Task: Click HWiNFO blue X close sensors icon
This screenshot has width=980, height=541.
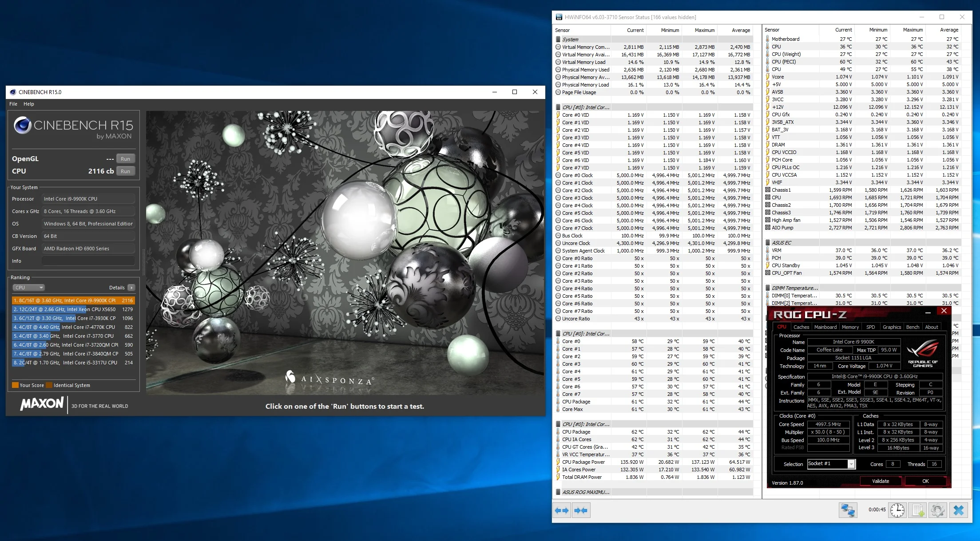Action: point(959,510)
